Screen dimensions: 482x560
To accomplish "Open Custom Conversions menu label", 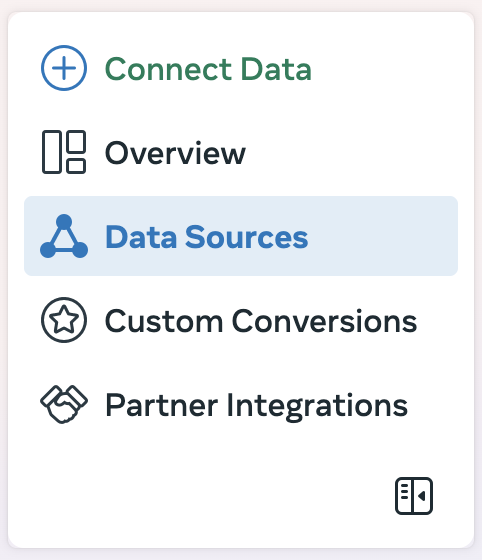I will click(x=261, y=321).
